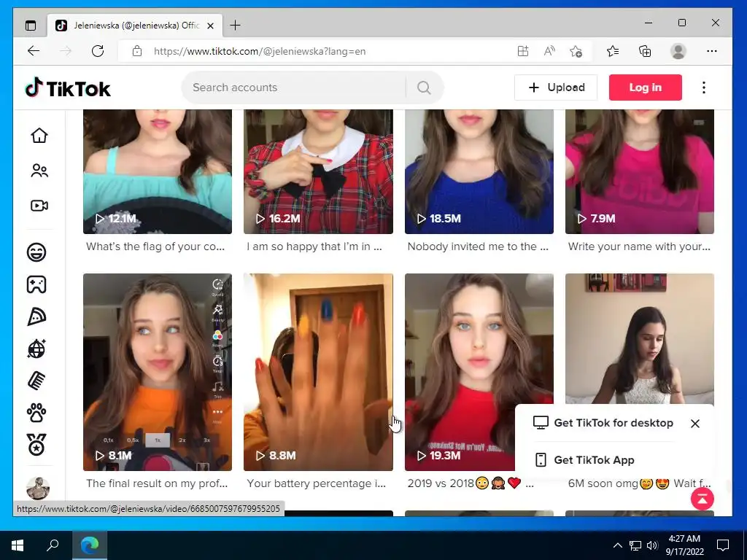Open Edge Settings and more ellipsis
This screenshot has height=560, width=747.
[x=712, y=51]
